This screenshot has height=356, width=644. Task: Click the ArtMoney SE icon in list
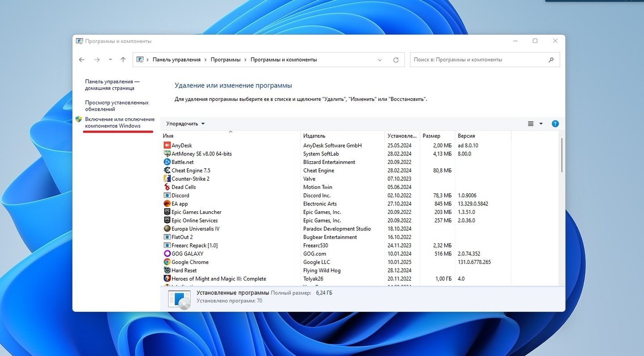[167, 154]
